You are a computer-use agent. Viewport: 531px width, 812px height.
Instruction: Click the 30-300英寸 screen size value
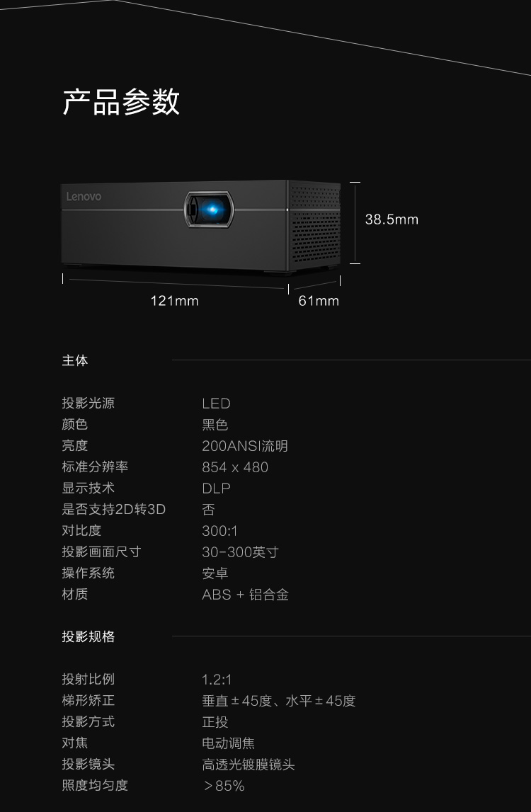tap(241, 552)
